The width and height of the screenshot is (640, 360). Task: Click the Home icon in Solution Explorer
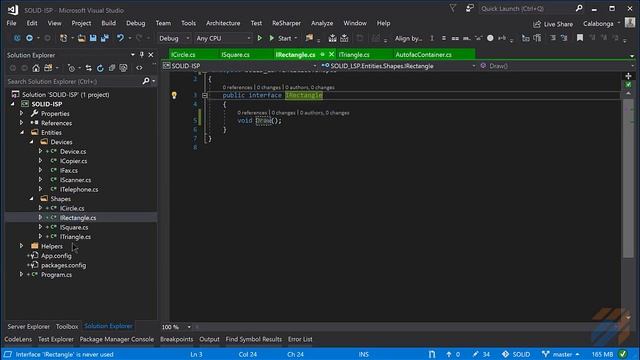[x=36, y=68]
